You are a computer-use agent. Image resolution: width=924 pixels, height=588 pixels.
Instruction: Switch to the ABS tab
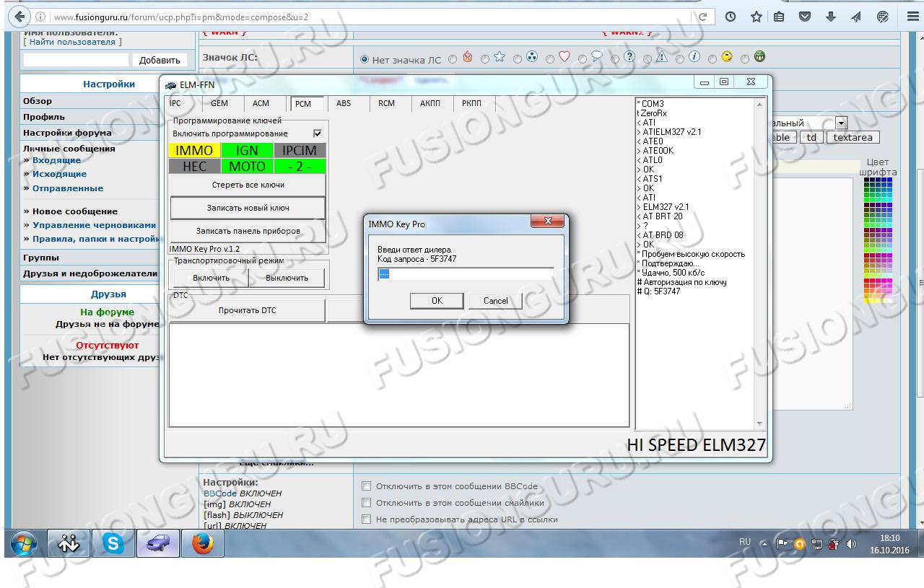pyautogui.click(x=344, y=103)
